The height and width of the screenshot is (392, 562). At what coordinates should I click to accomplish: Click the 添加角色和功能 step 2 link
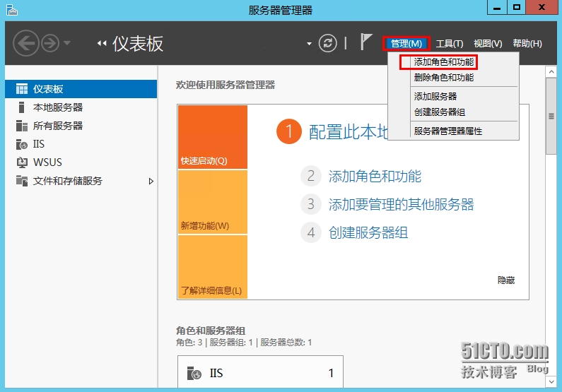375,176
